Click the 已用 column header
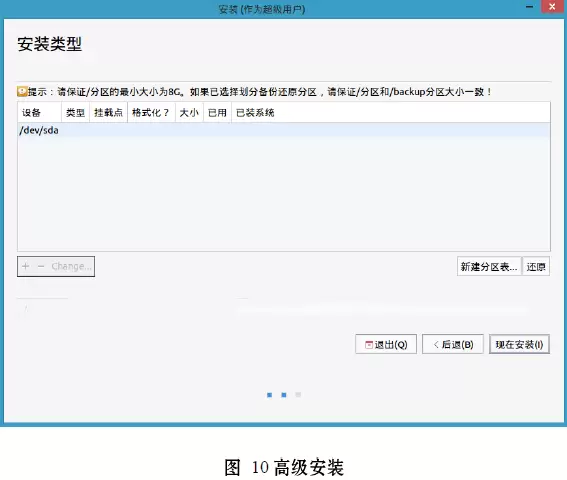The image size is (567, 480). tap(217, 112)
